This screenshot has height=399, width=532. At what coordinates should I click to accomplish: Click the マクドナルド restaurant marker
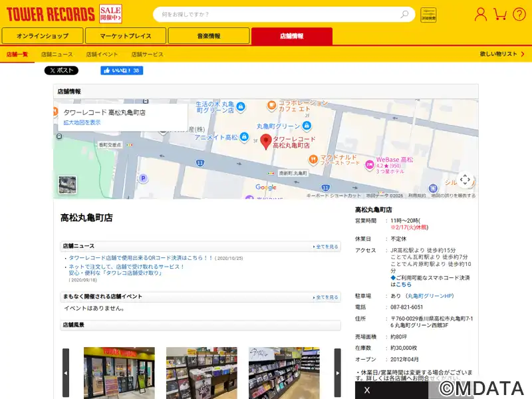click(313, 159)
